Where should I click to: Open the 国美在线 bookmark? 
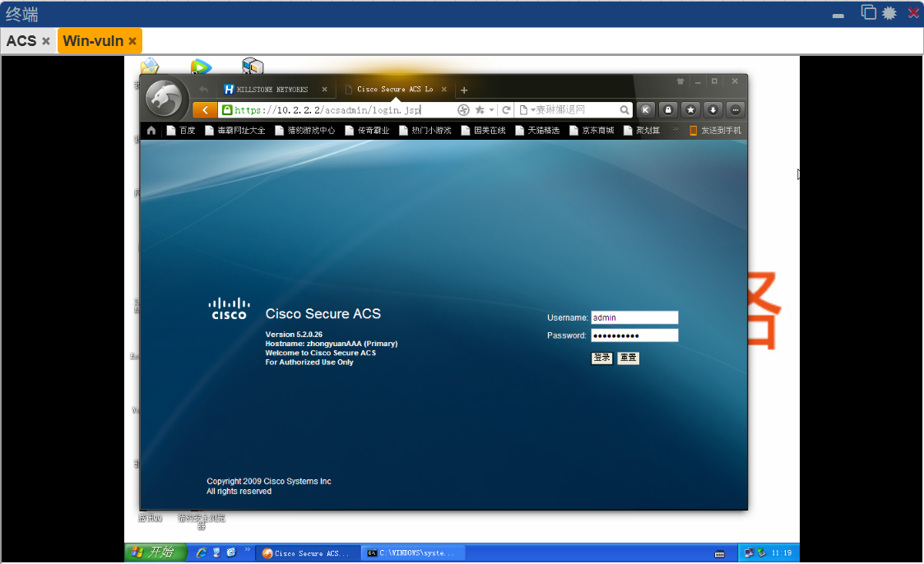tap(483, 130)
